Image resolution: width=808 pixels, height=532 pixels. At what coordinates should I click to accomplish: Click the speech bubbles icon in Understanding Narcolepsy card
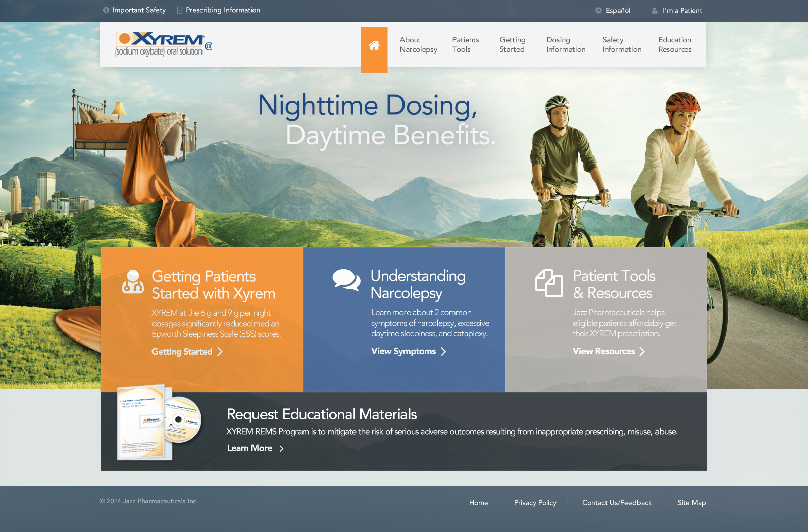click(346, 279)
